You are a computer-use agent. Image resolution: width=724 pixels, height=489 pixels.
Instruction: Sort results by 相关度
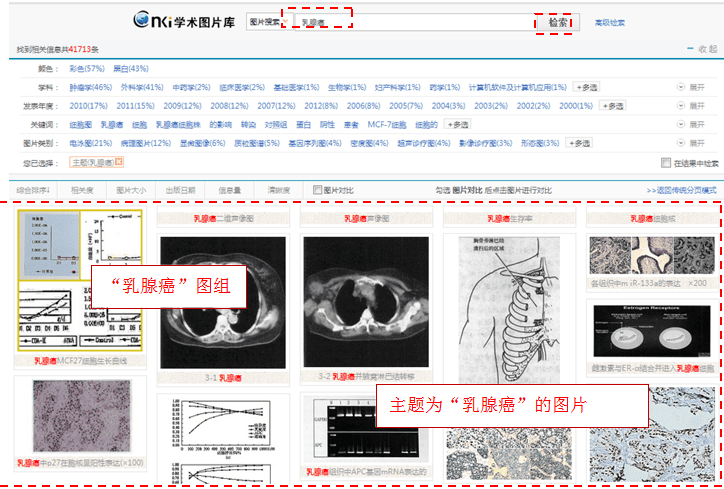82,190
